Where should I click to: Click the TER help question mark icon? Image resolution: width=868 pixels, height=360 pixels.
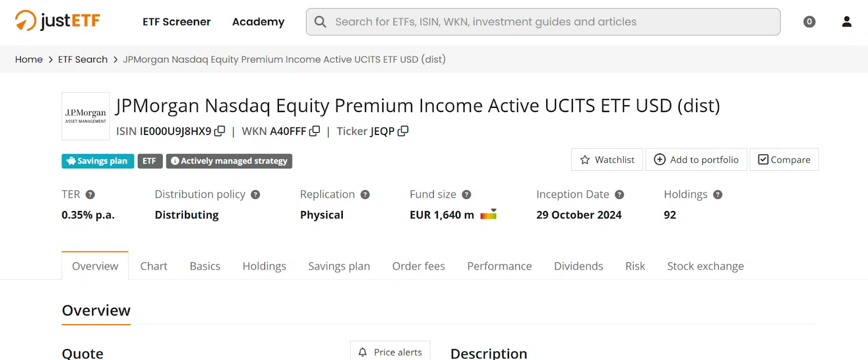point(91,195)
